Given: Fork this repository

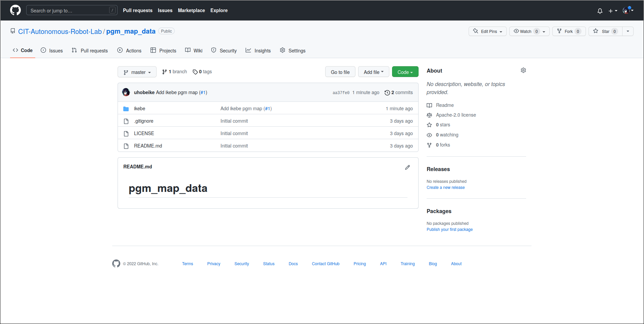Looking at the screenshot, I should [569, 31].
